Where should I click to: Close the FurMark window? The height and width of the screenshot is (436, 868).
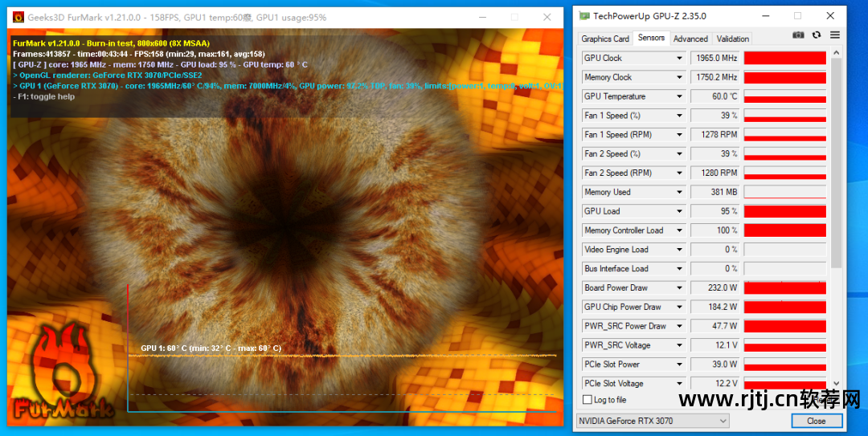[x=547, y=17]
